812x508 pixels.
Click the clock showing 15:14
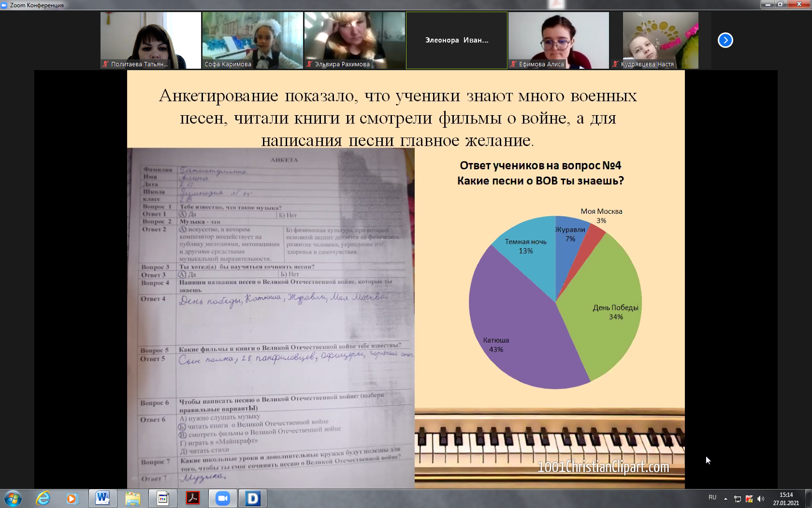pyautogui.click(x=786, y=499)
